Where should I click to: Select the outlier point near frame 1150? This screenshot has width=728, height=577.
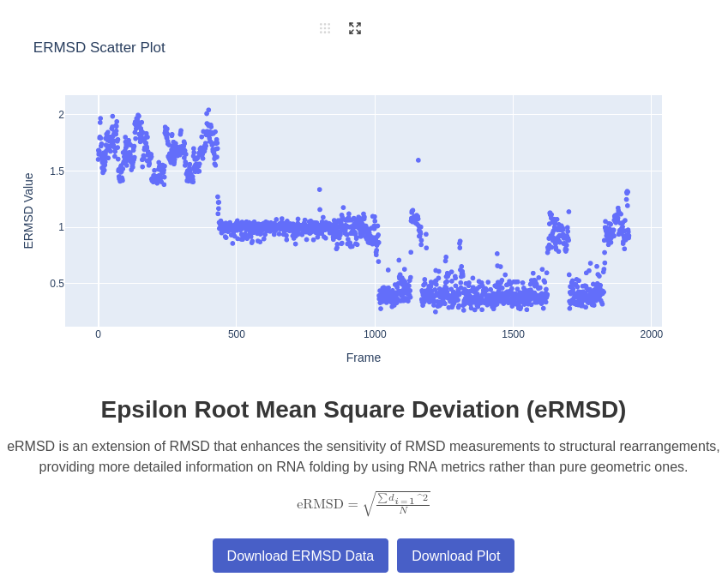coord(418,159)
